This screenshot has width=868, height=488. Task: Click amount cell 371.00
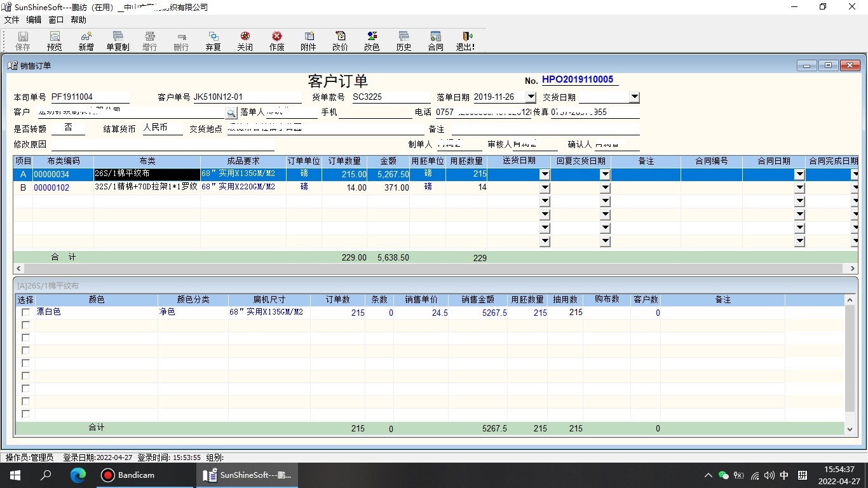click(x=388, y=187)
